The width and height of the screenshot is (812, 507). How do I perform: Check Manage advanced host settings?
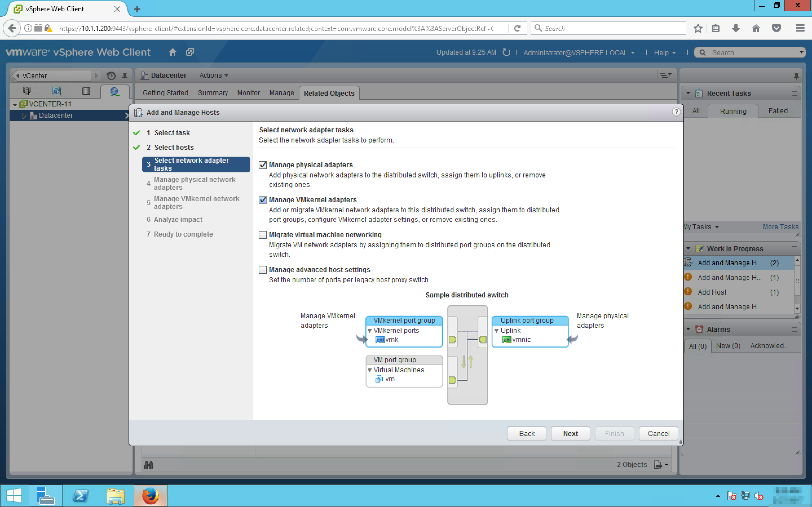(x=263, y=270)
